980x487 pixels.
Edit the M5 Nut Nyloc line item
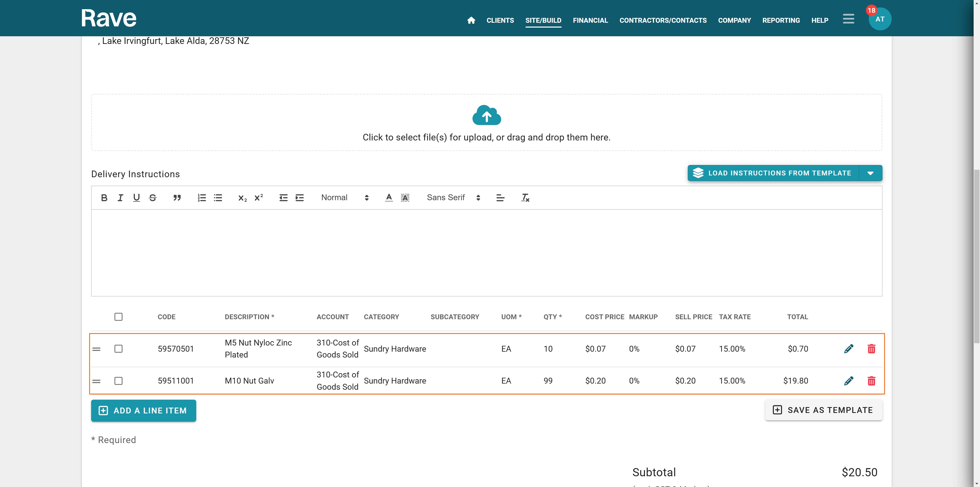pos(848,349)
